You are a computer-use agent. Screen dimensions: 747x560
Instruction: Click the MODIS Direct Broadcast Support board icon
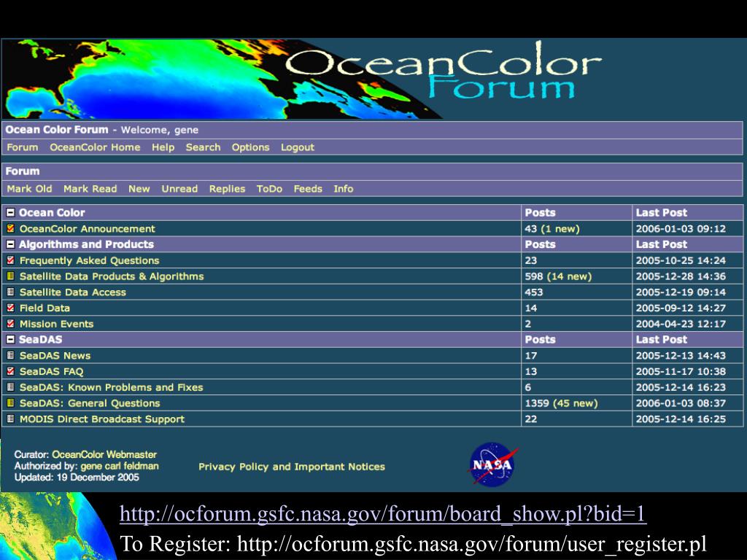coord(10,419)
